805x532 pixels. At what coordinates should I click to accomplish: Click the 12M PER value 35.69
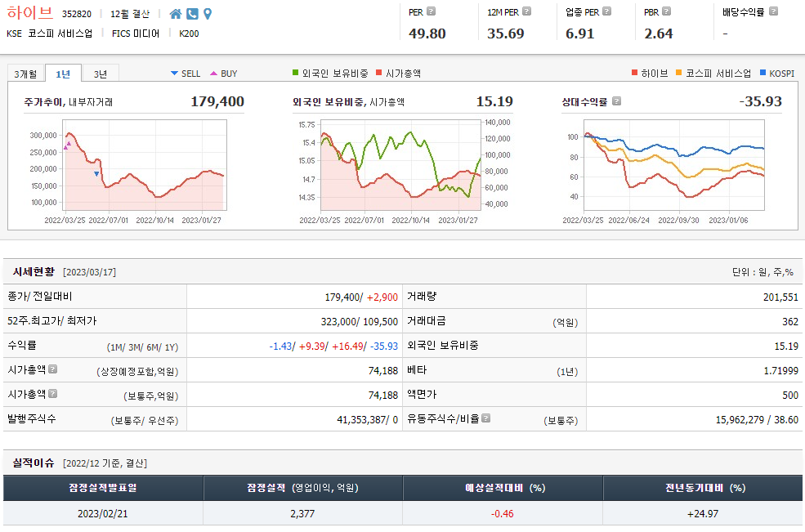tap(506, 34)
